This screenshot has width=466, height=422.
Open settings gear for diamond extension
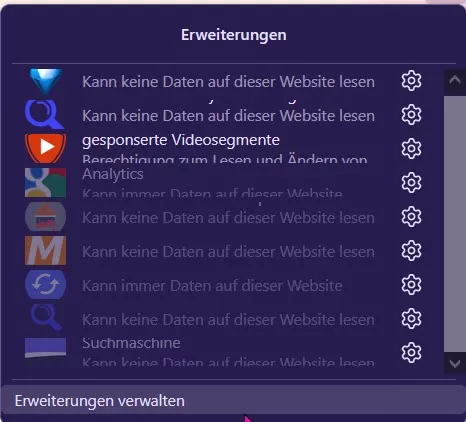pyautogui.click(x=411, y=81)
